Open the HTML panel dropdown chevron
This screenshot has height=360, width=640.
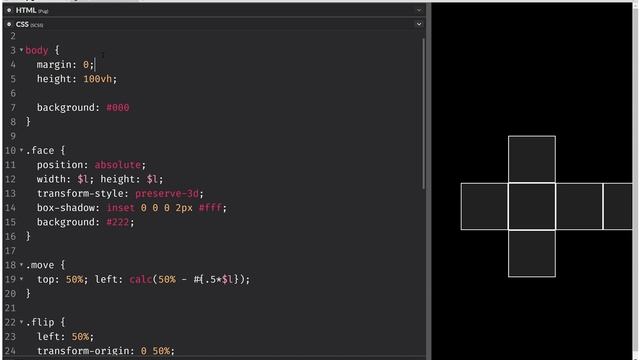419,10
